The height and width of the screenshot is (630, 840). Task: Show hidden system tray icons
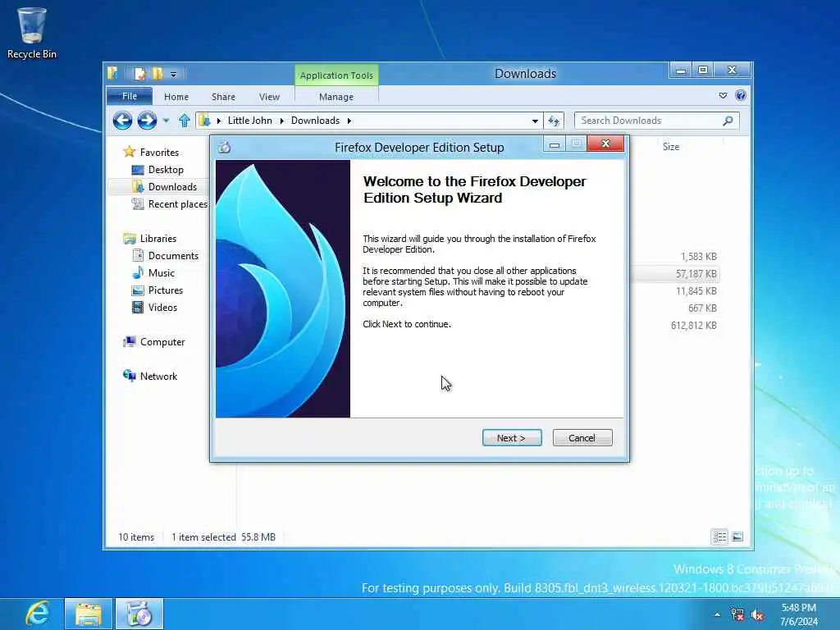[x=717, y=614]
